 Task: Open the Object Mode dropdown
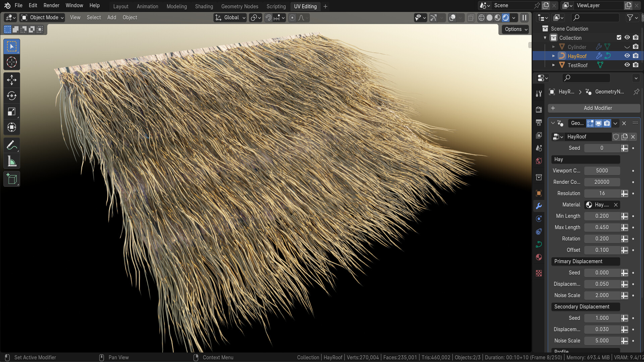coord(42,17)
